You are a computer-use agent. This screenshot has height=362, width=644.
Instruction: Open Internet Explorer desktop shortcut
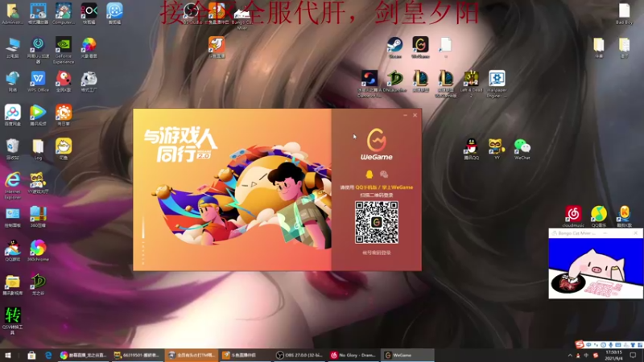[12, 186]
